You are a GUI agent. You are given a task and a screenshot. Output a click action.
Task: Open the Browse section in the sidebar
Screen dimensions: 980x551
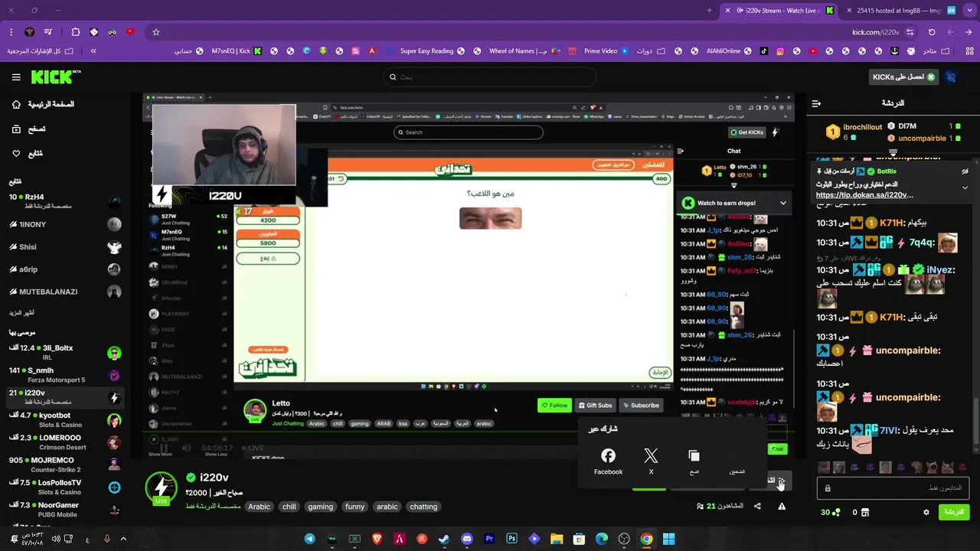point(28,129)
